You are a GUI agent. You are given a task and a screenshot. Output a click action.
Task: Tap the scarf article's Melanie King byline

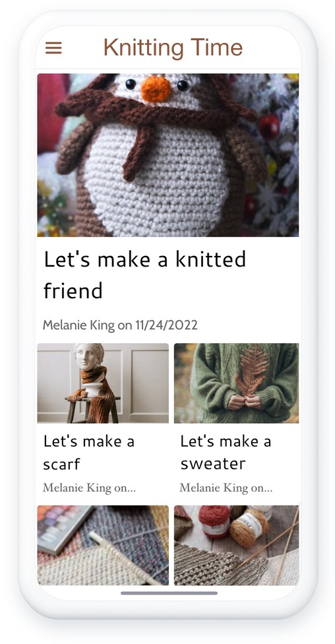click(89, 488)
